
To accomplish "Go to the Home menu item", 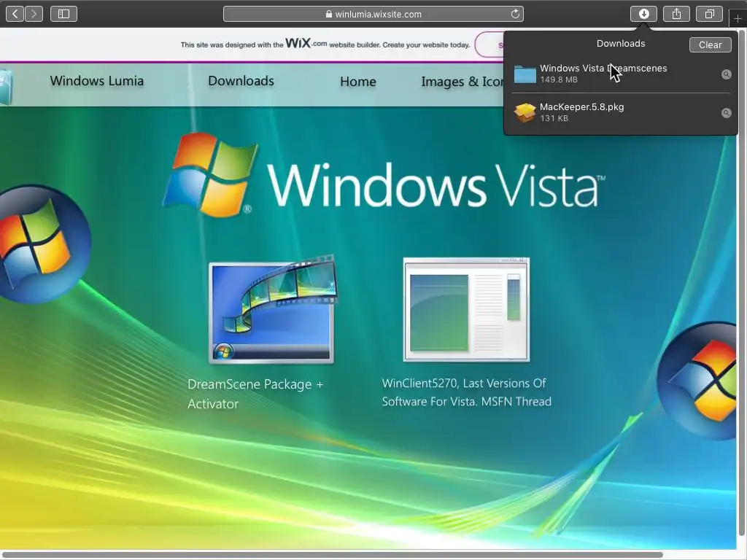I will [x=357, y=82].
